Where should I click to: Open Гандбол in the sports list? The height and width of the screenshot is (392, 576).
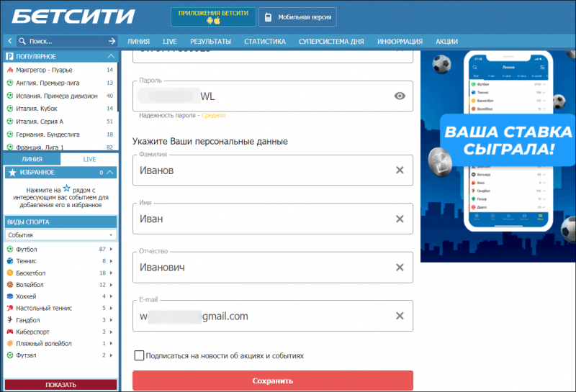click(28, 320)
